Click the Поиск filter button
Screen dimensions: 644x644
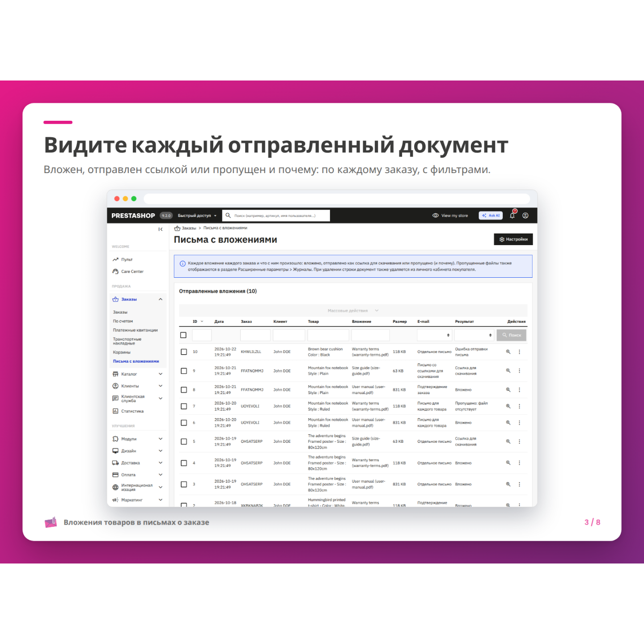[512, 335]
